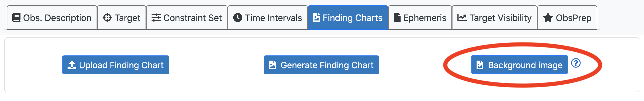This screenshot has height=101, width=644.
Task: Switch to the Obs. Description tab
Action: [52, 17]
